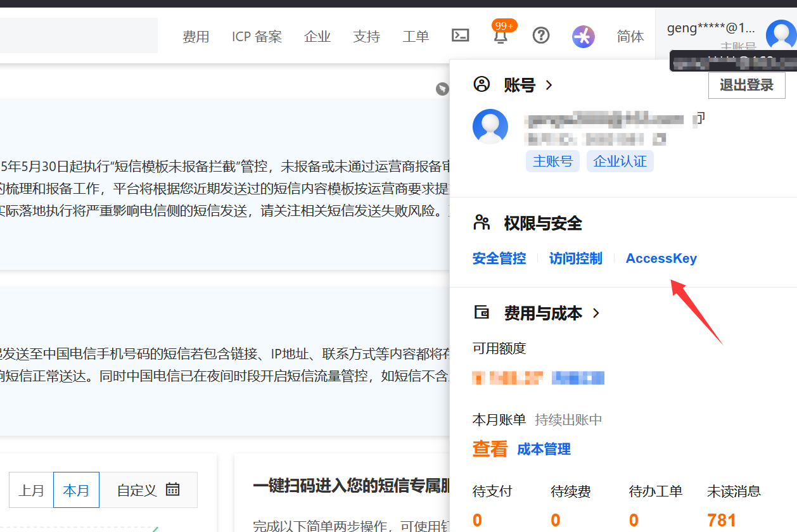Expand the 费用与成本 section chevron
This screenshot has height=532, width=797.
tap(596, 313)
